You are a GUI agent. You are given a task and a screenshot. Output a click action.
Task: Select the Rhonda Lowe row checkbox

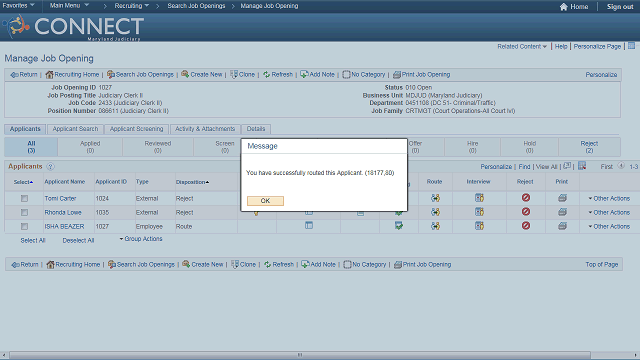pos(24,213)
